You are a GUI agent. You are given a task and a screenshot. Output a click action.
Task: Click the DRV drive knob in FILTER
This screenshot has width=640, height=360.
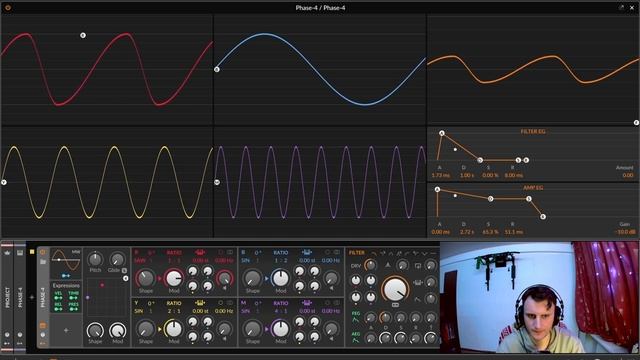(x=370, y=265)
